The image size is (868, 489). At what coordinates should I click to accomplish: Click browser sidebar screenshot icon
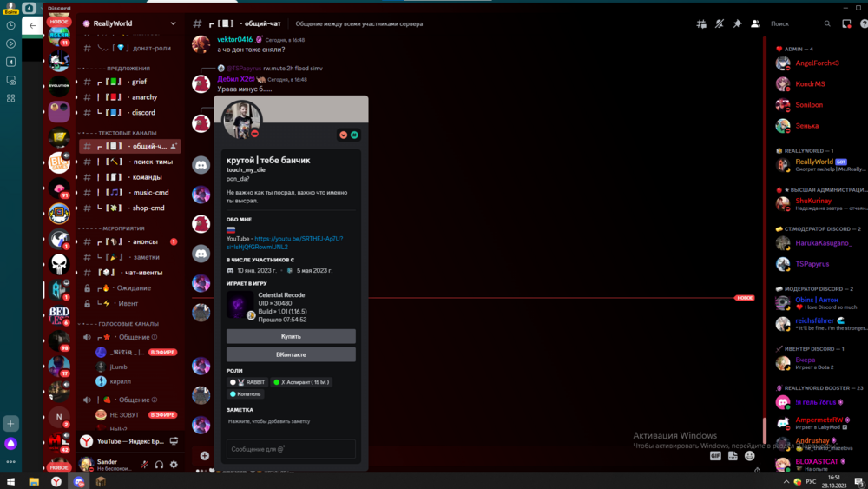point(10,80)
